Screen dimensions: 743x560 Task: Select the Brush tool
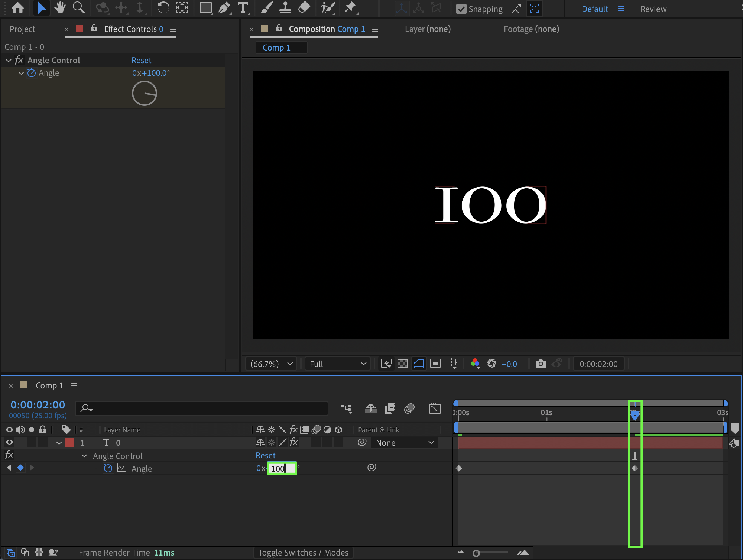pyautogui.click(x=267, y=8)
